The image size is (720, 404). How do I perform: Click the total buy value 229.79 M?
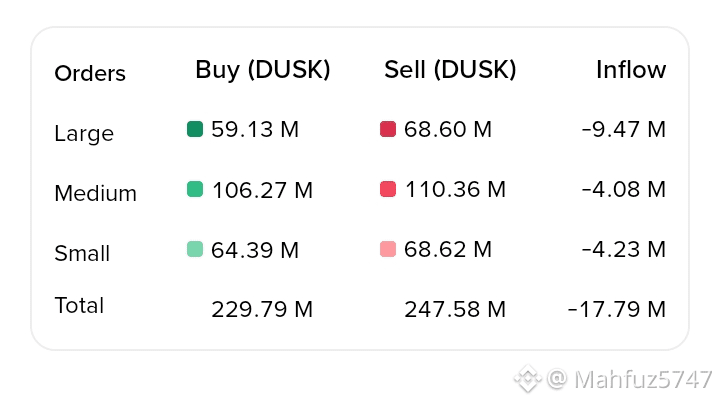click(x=262, y=309)
